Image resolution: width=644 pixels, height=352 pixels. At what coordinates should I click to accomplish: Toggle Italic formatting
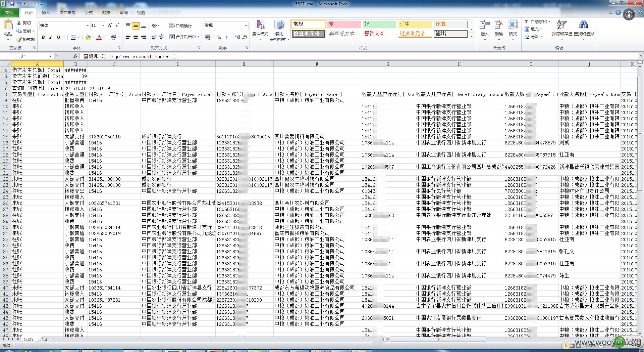point(51,37)
